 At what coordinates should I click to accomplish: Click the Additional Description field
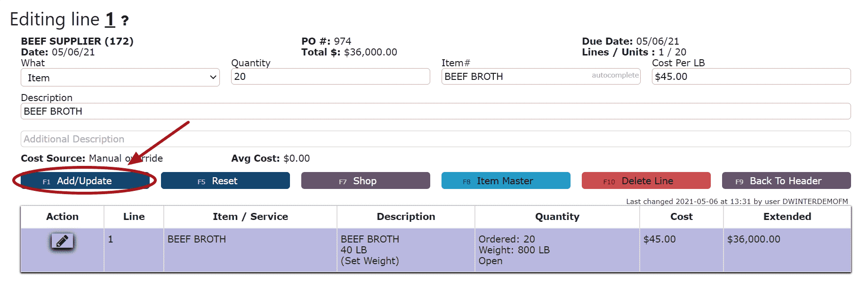[435, 139]
